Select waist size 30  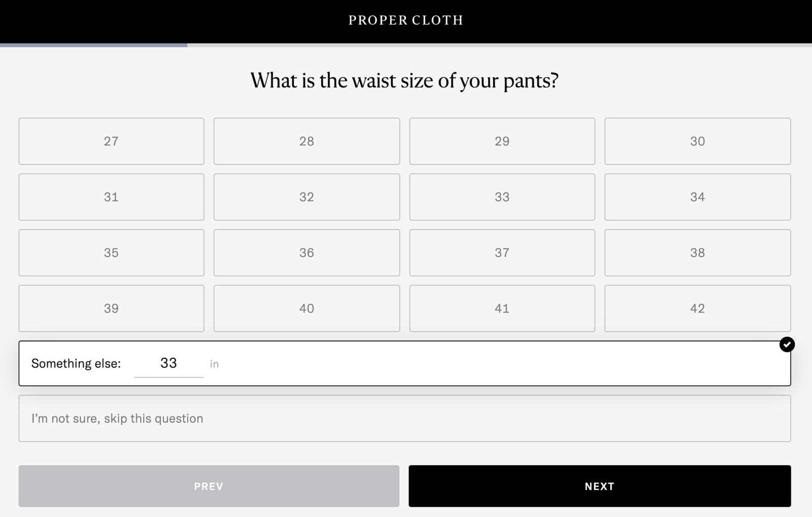point(697,141)
